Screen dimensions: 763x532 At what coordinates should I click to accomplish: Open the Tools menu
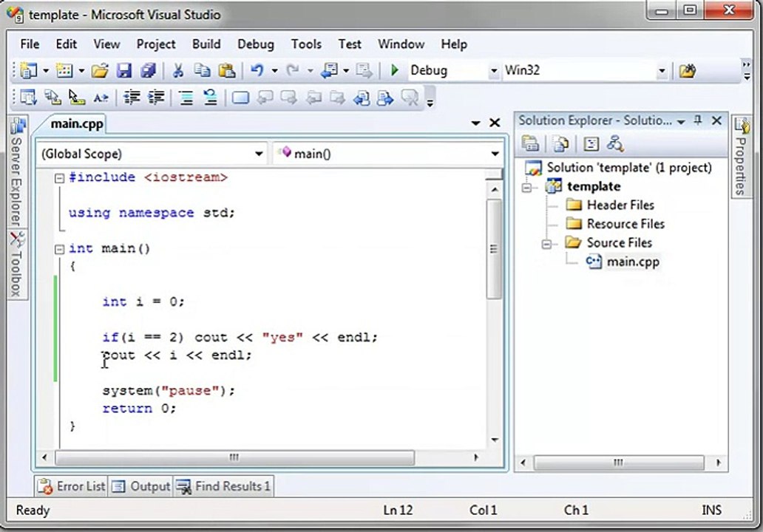tap(306, 44)
